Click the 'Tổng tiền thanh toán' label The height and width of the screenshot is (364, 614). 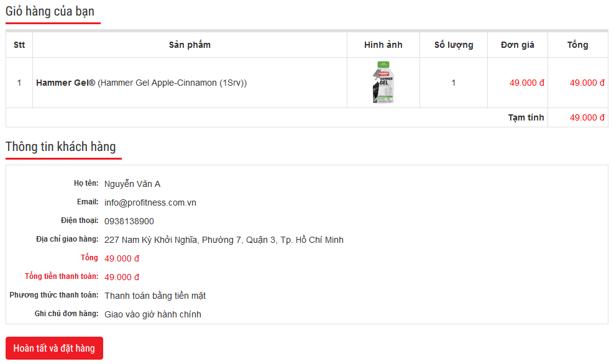click(x=62, y=276)
